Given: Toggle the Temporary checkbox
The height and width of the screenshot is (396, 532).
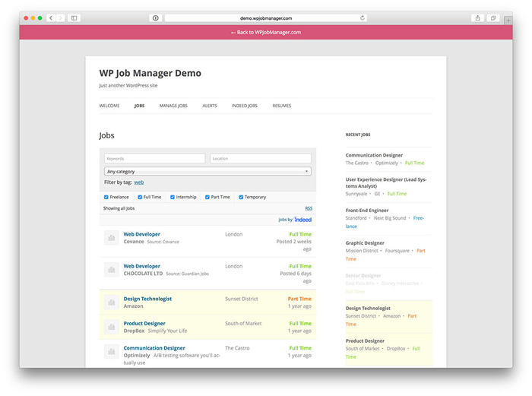Looking at the screenshot, I should click(241, 197).
